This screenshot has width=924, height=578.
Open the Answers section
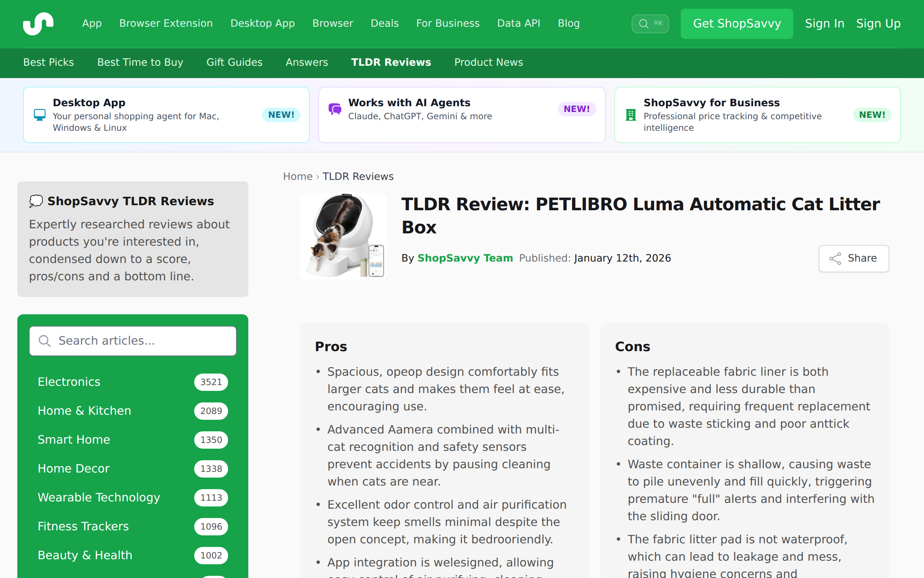(x=306, y=62)
